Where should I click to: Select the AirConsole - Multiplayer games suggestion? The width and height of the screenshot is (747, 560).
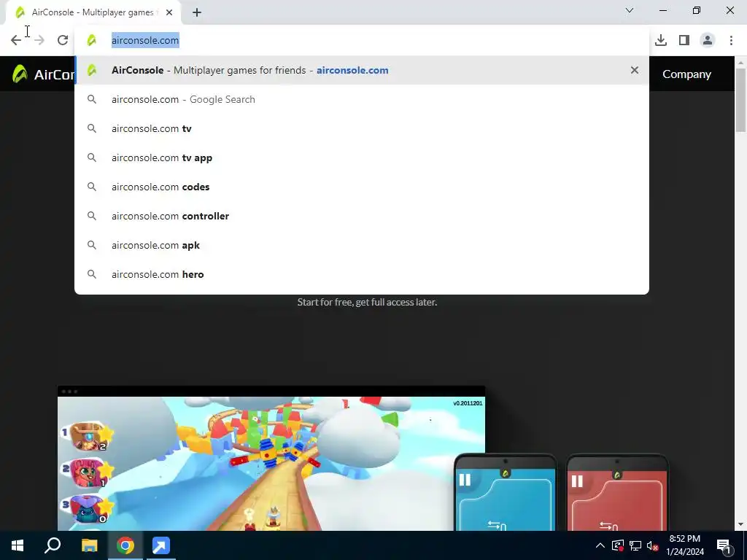pos(362,71)
